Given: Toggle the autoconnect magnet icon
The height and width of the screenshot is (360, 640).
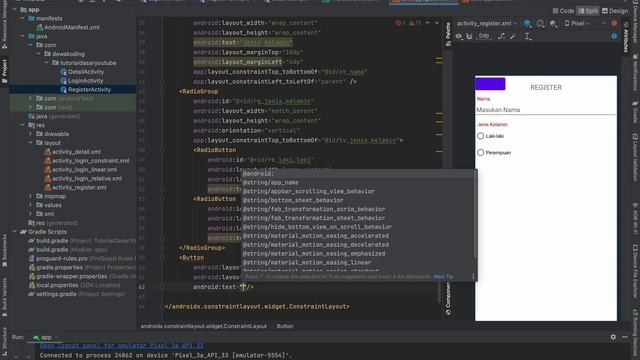Looking at the screenshot, I should [x=469, y=36].
